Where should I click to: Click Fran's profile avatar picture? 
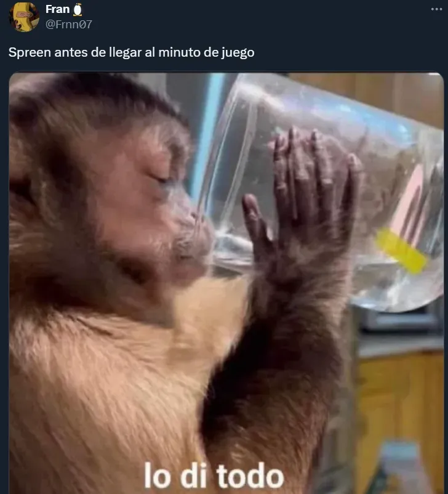(24, 17)
